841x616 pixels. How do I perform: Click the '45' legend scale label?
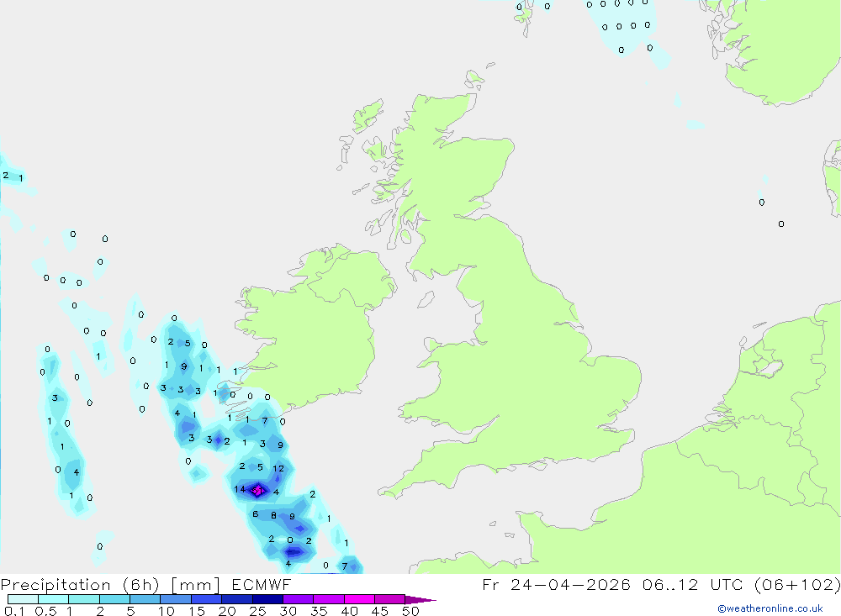(x=380, y=611)
